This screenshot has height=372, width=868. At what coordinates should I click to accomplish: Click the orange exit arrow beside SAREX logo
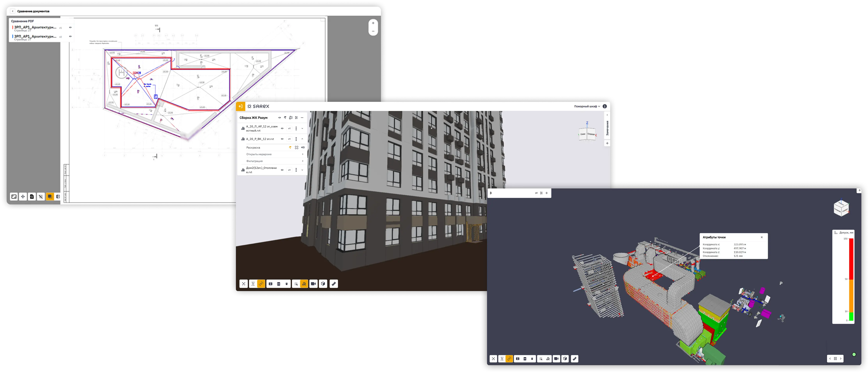click(x=240, y=106)
